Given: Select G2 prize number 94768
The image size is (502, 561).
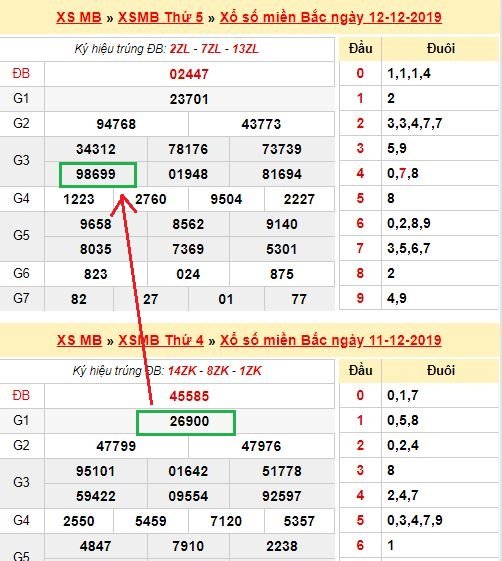Looking at the screenshot, I should tap(116, 124).
